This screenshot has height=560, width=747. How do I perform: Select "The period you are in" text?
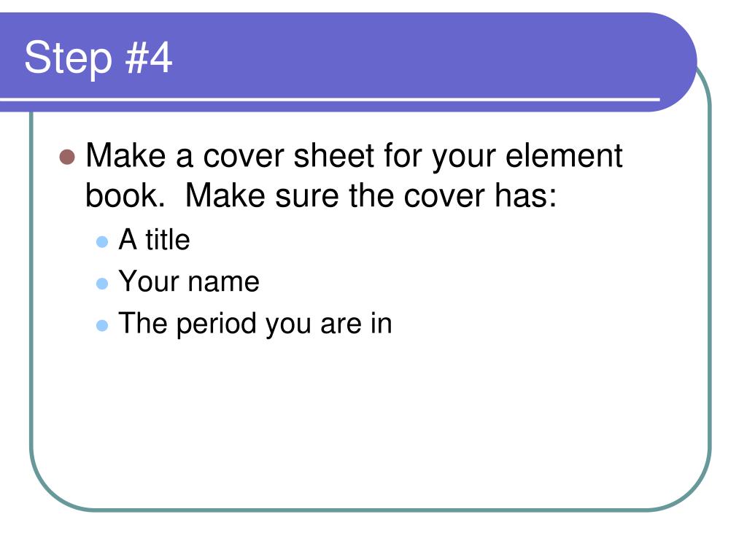pos(255,324)
